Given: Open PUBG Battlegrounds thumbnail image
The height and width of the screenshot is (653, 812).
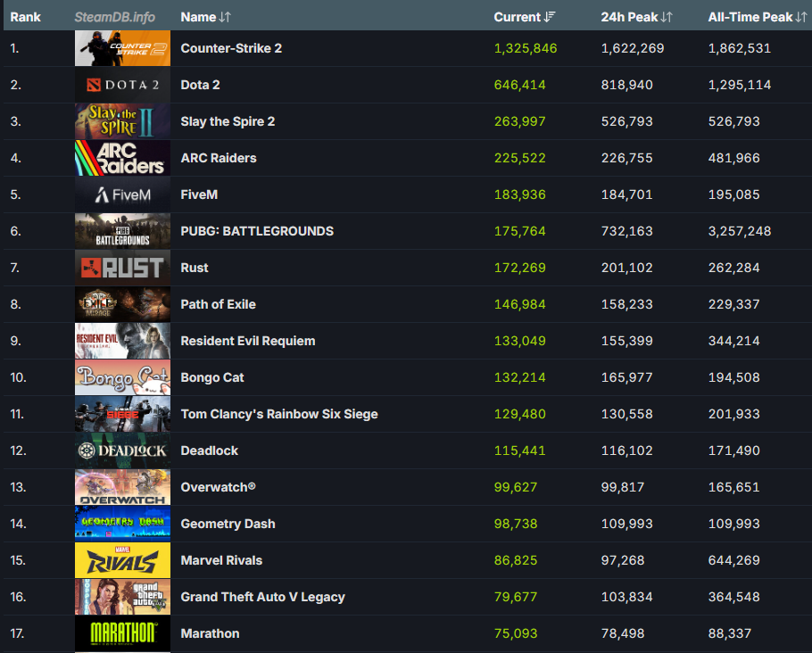Looking at the screenshot, I should point(122,231).
